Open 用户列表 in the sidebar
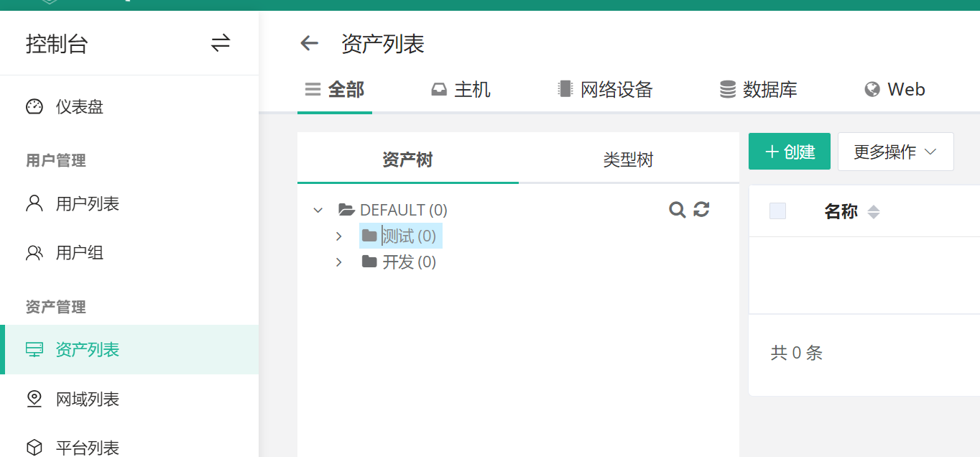This screenshot has width=980, height=457. coord(87,204)
